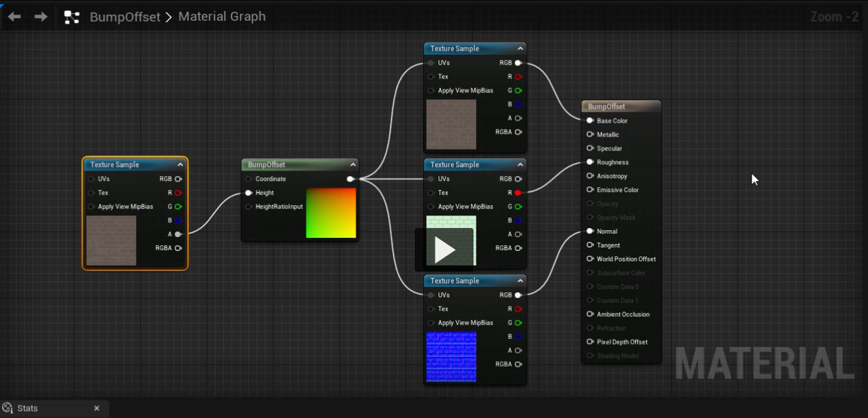Click the back navigation arrow

pyautogui.click(x=14, y=17)
